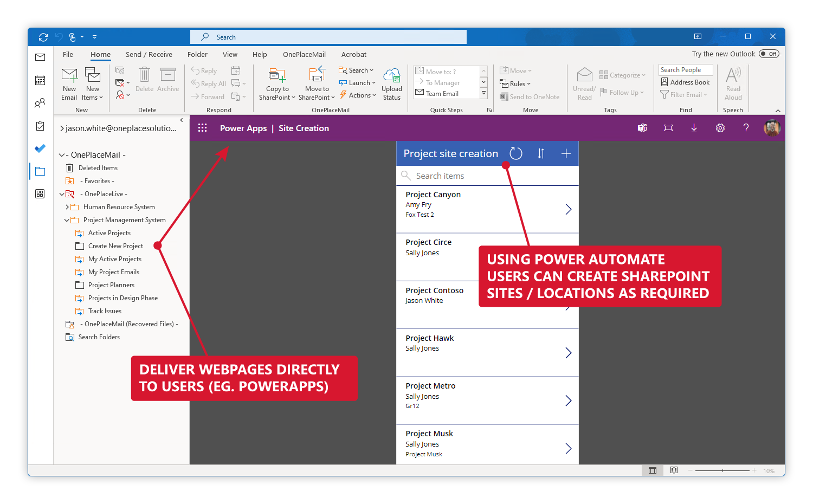Viewport: 813px width, 504px height.
Task: Adjust the zoom slider in status bar
Action: click(x=722, y=470)
